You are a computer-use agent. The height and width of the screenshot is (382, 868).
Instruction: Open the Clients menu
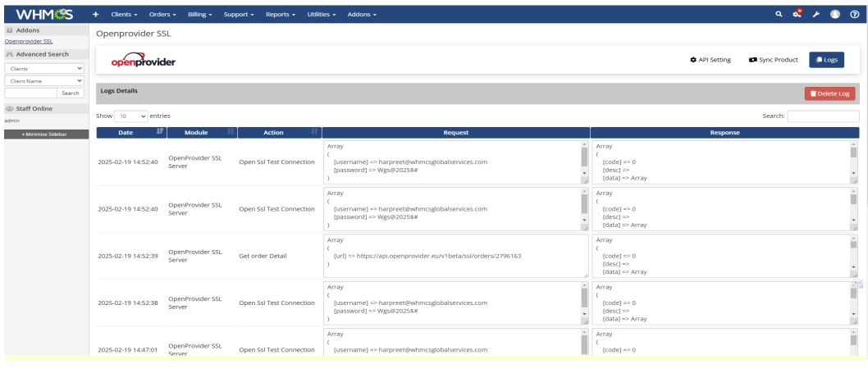coord(124,15)
